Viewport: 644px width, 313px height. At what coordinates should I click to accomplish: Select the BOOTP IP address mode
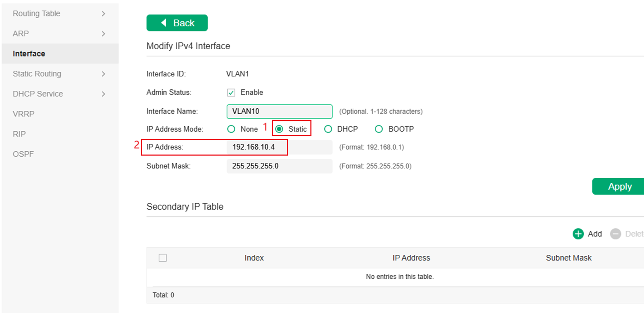379,129
